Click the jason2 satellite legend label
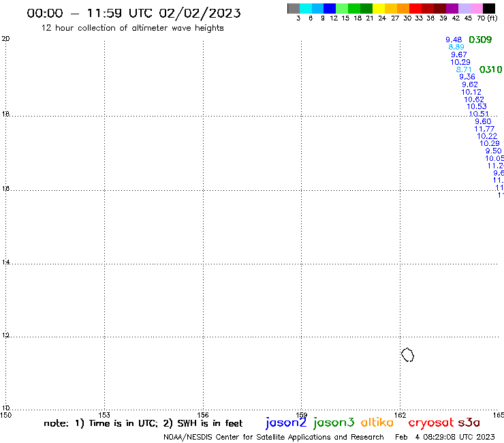The image size is (504, 443). (x=286, y=423)
